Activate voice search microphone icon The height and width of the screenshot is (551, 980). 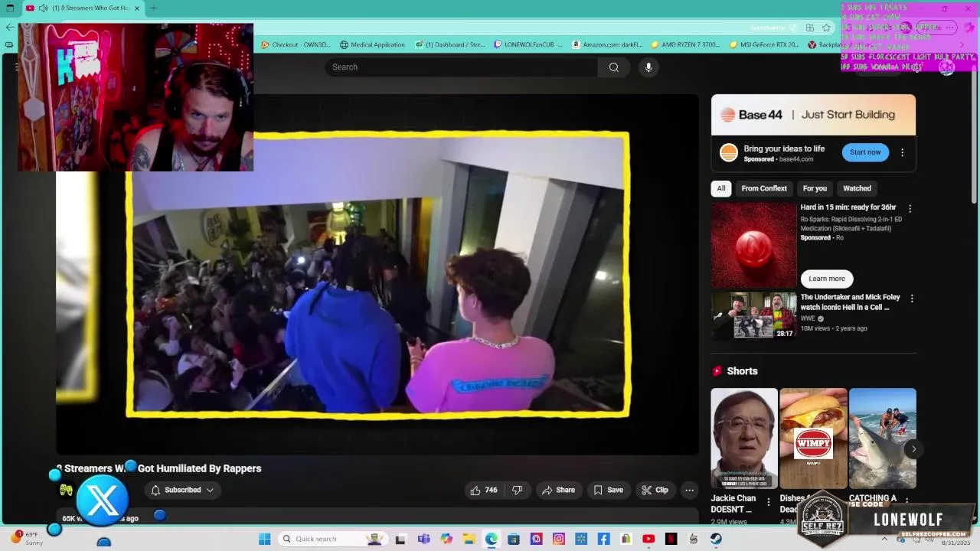tap(648, 67)
